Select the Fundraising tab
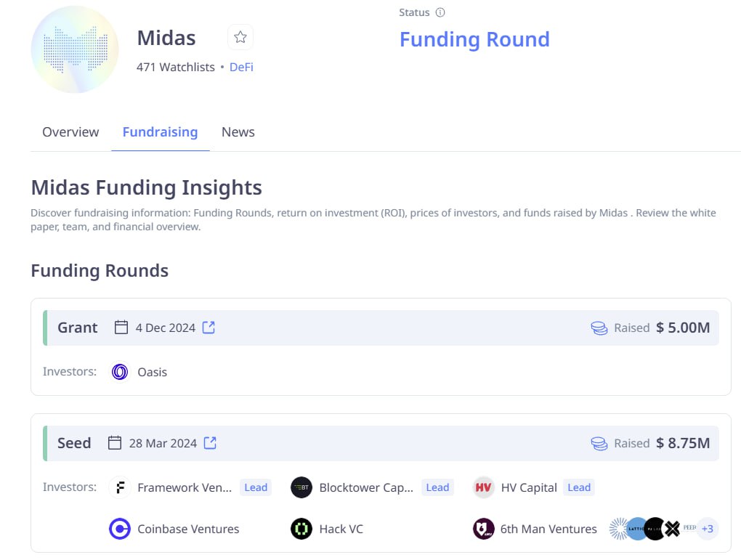The image size is (741, 560). 161,132
